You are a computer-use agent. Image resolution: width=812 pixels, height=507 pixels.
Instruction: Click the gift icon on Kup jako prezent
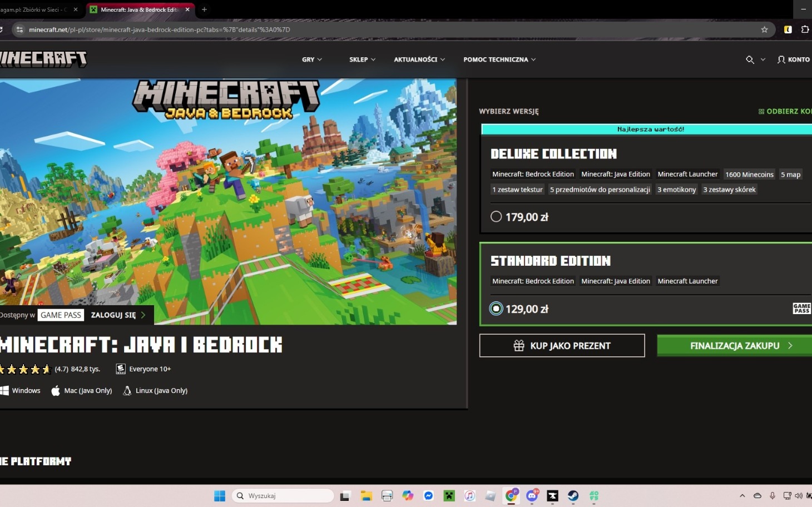519,346
